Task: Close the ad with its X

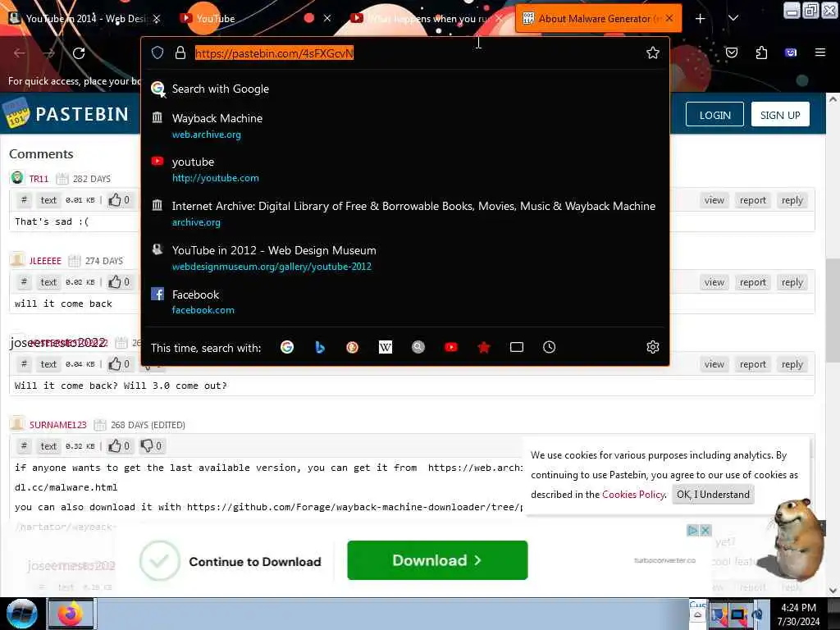Action: click(x=705, y=531)
